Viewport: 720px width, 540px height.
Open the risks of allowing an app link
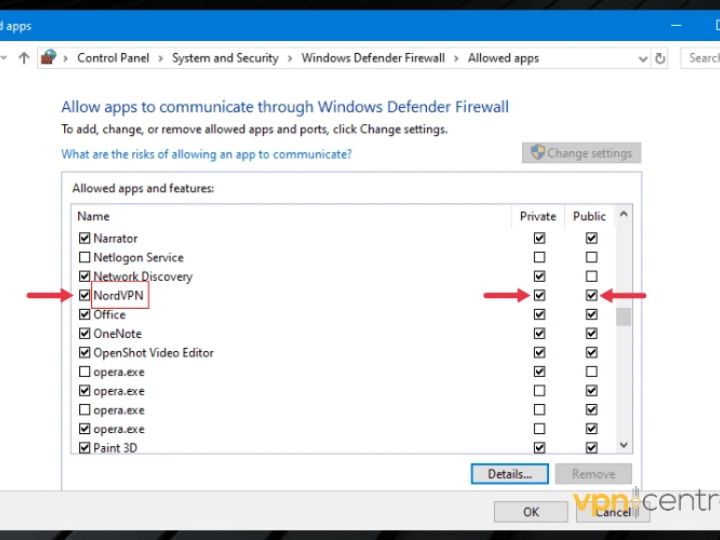coord(207,154)
